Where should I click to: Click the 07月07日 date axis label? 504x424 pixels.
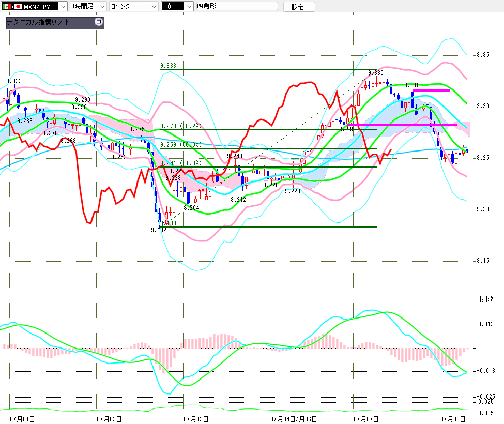(x=366, y=419)
